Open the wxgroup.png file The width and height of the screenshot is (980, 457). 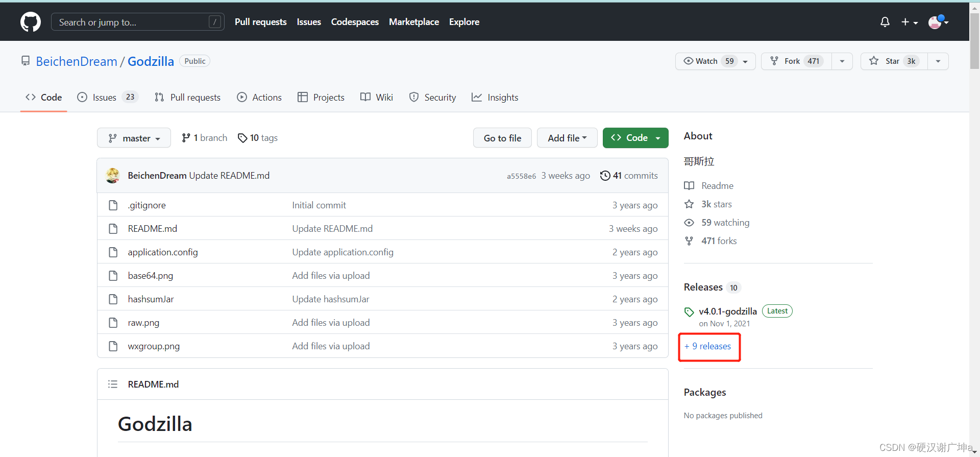[154, 346]
